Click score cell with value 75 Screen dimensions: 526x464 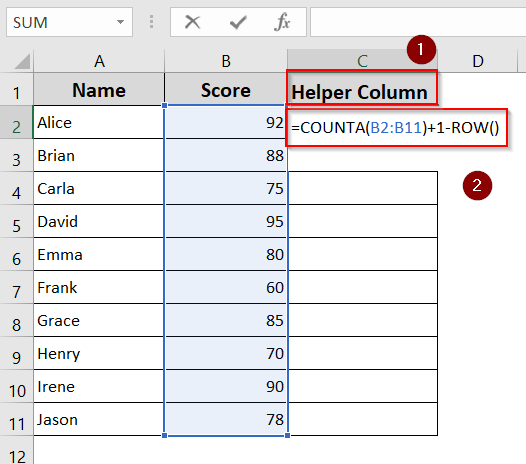tap(226, 188)
